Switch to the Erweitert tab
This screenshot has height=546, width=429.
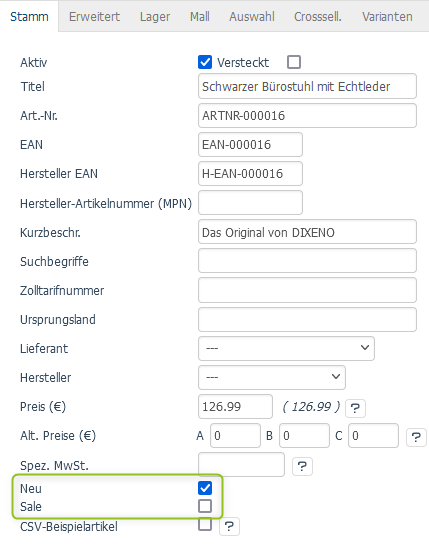tap(94, 16)
